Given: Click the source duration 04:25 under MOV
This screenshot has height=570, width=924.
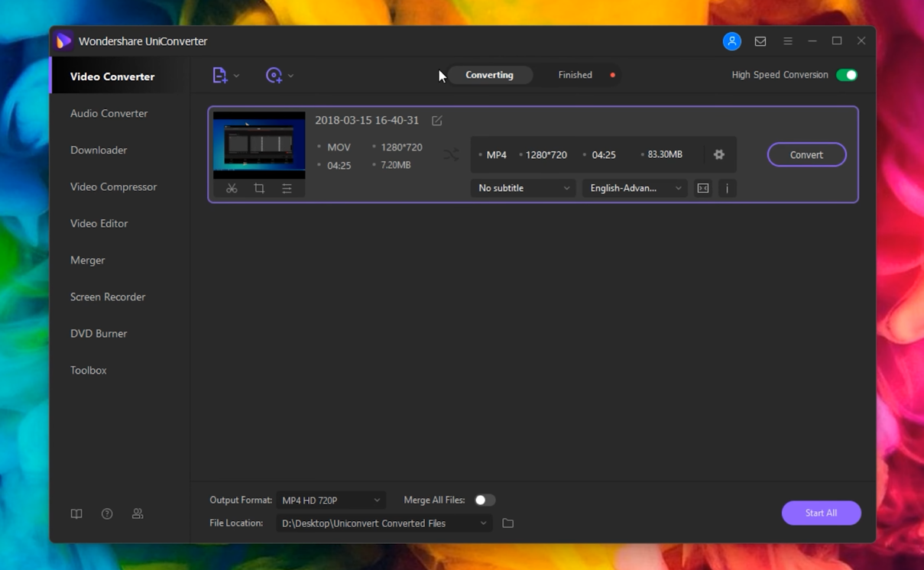Looking at the screenshot, I should coord(339,165).
